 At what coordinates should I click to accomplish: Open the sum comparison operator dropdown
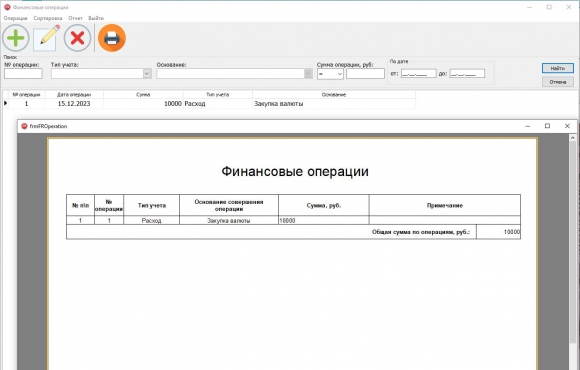(330, 74)
